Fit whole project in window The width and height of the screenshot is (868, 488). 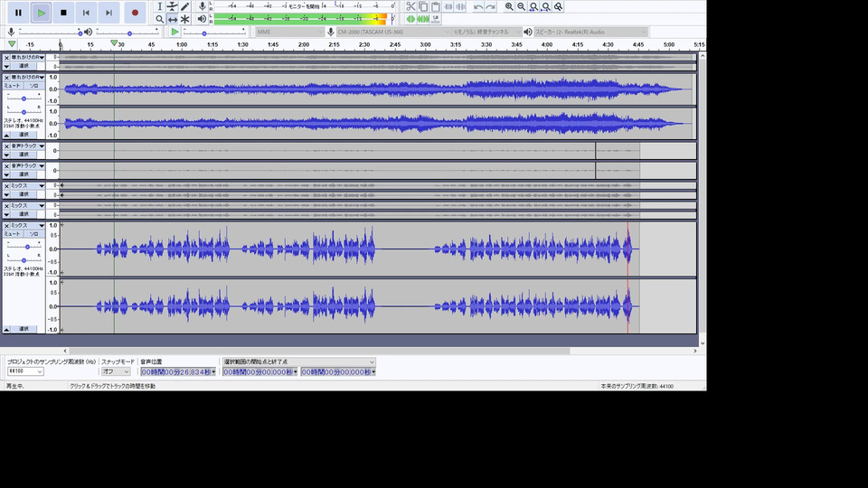[546, 6]
